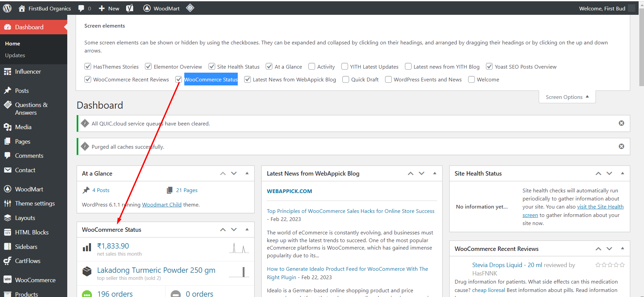
Task: Click the Pages icon in sidebar
Action: [8, 142]
